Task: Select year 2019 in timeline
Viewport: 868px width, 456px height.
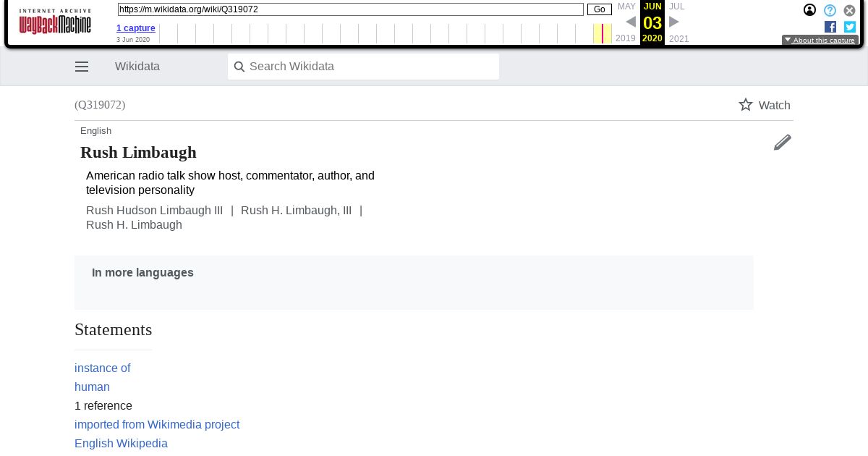Action: [626, 38]
